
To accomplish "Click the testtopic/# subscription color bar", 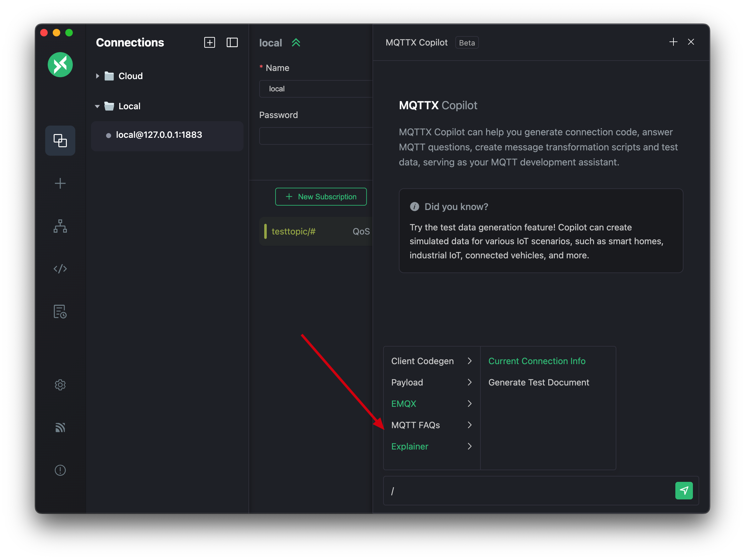I will coord(265,231).
